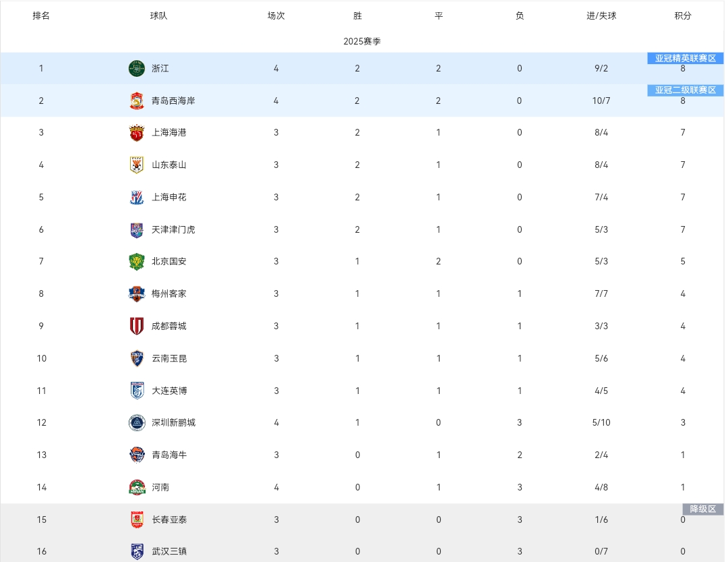Select the 武汉三镇 club crest
The image size is (728, 562).
tap(136, 551)
